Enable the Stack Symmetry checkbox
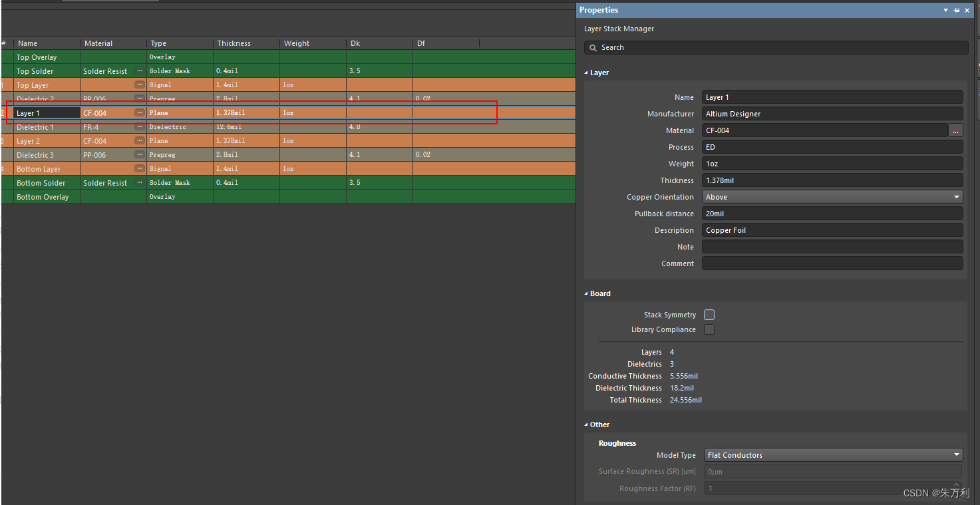 tap(709, 315)
